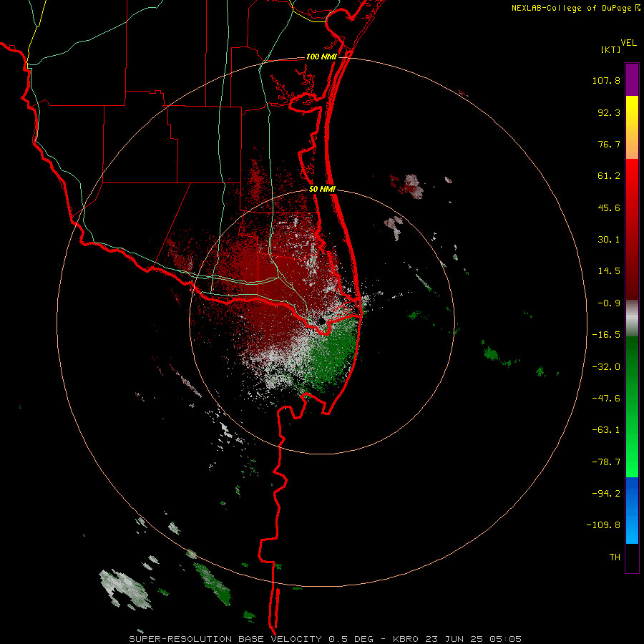The image size is (644, 644).
Task: Click the 50 NMI range ring label
Action: [323, 190]
